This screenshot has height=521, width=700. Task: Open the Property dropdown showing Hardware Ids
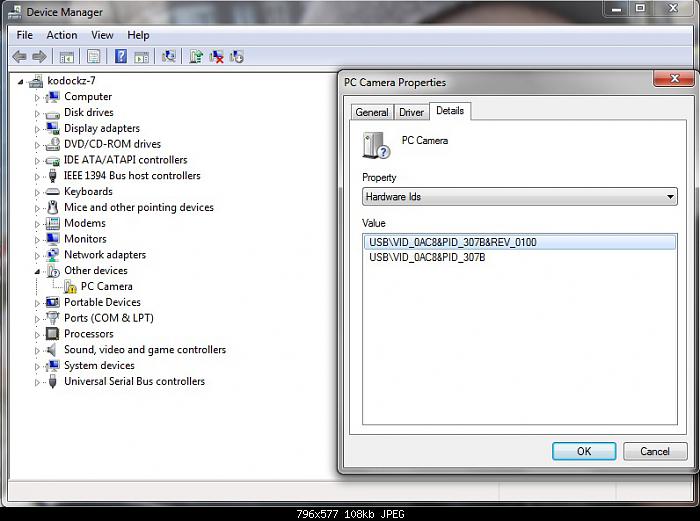tap(520, 196)
